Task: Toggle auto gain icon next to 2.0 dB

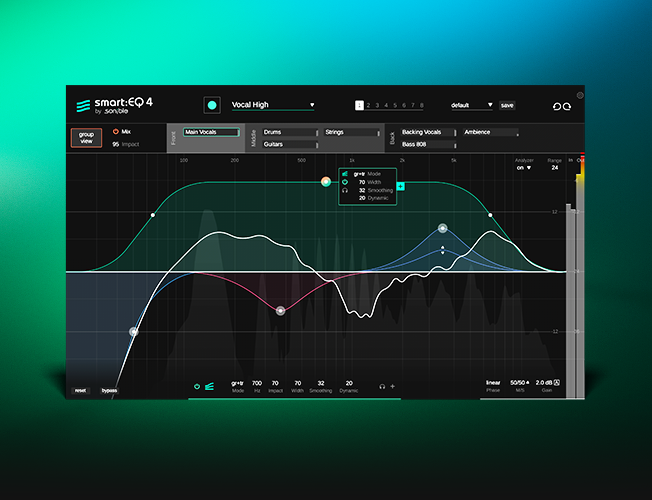Action: point(557,382)
